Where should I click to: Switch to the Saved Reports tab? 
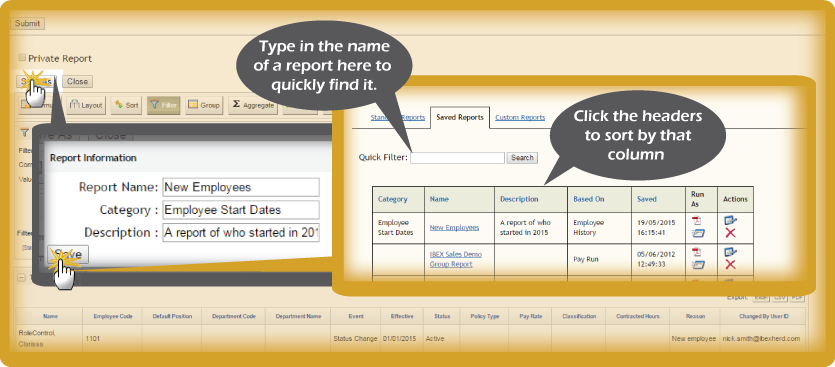460,117
